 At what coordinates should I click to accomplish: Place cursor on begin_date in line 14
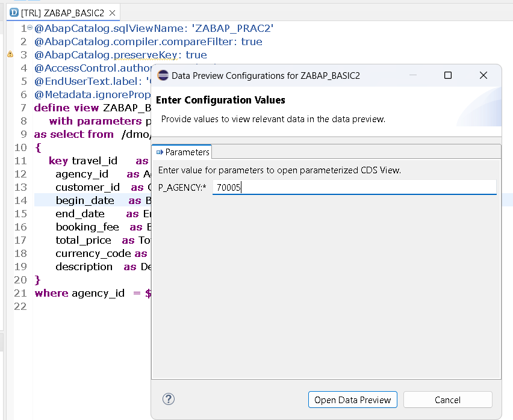[x=84, y=200]
